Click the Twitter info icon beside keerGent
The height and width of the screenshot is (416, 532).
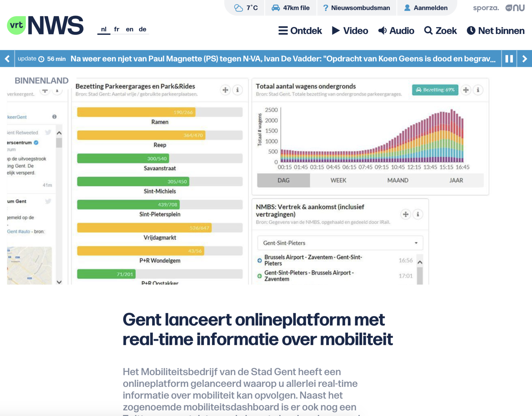coord(54,117)
